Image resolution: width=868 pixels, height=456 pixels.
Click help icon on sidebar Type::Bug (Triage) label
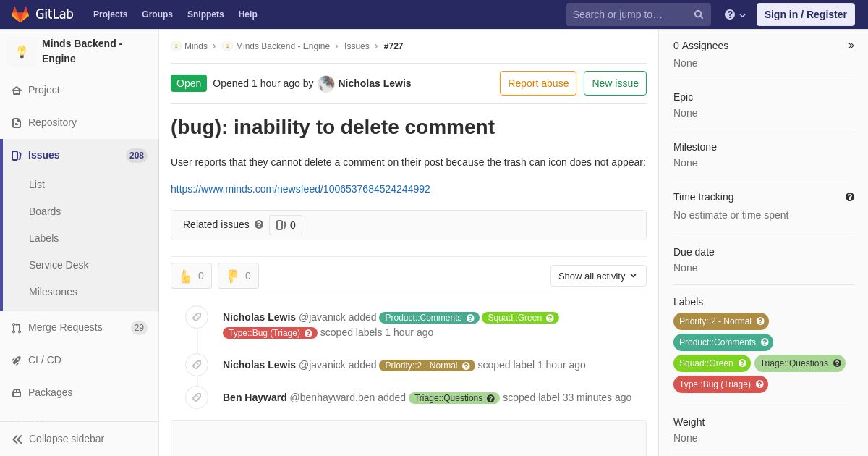pyautogui.click(x=759, y=384)
